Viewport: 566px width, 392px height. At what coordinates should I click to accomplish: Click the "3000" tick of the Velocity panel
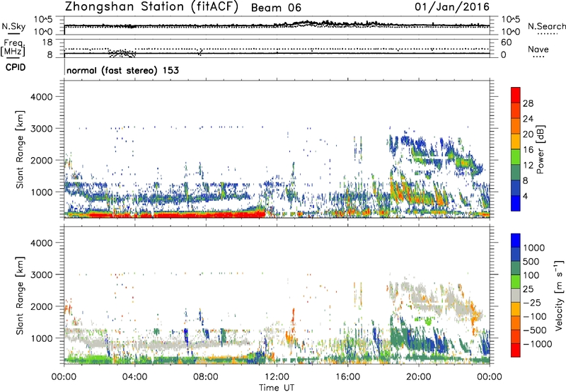(x=42, y=275)
